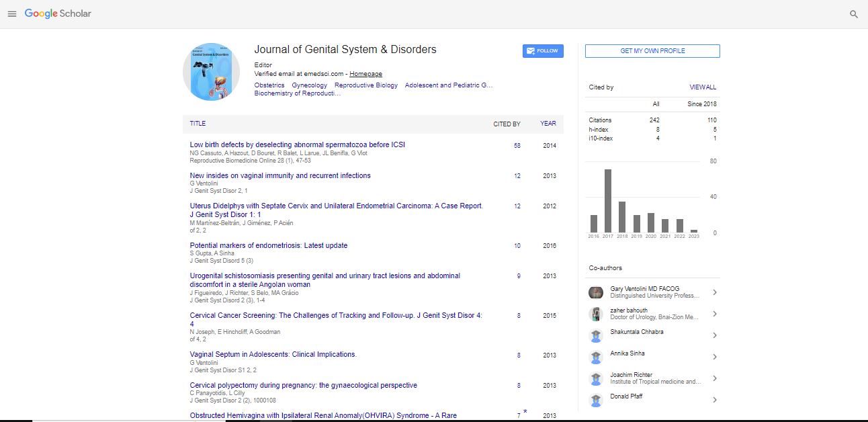Expand zaher bahouth co-author chevron
The image size is (868, 422).
pyautogui.click(x=714, y=314)
